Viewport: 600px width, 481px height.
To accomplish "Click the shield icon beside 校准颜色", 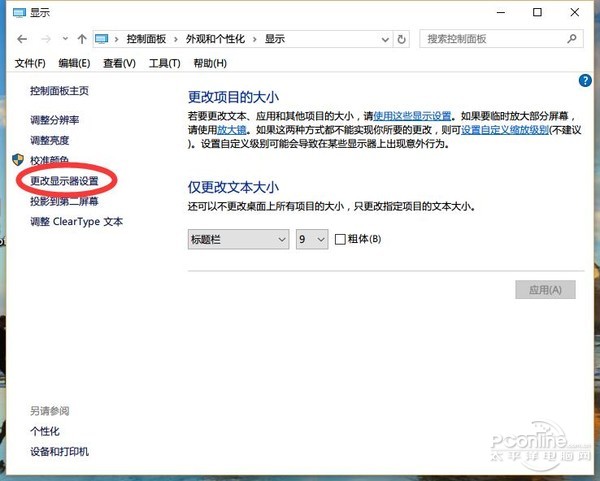I will (x=18, y=160).
